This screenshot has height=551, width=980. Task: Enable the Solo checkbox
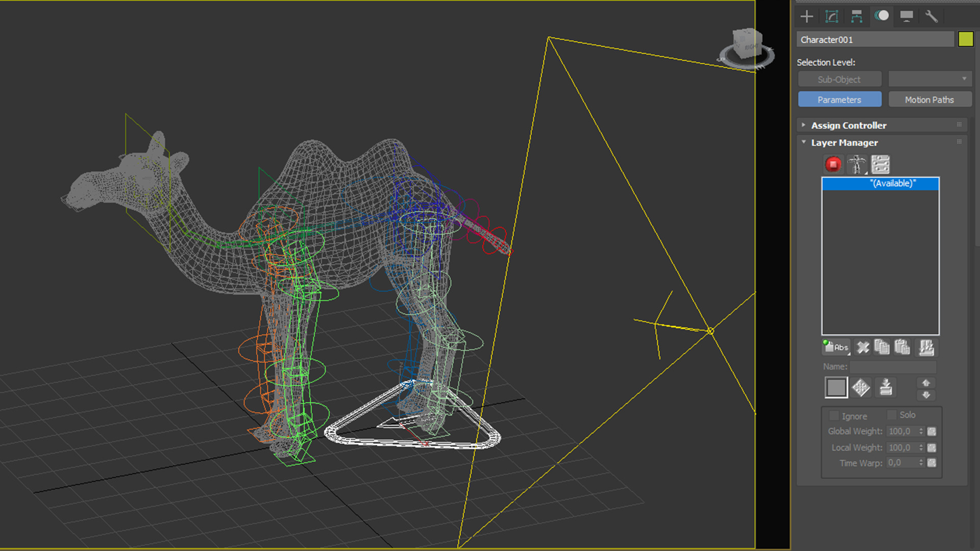coord(892,415)
